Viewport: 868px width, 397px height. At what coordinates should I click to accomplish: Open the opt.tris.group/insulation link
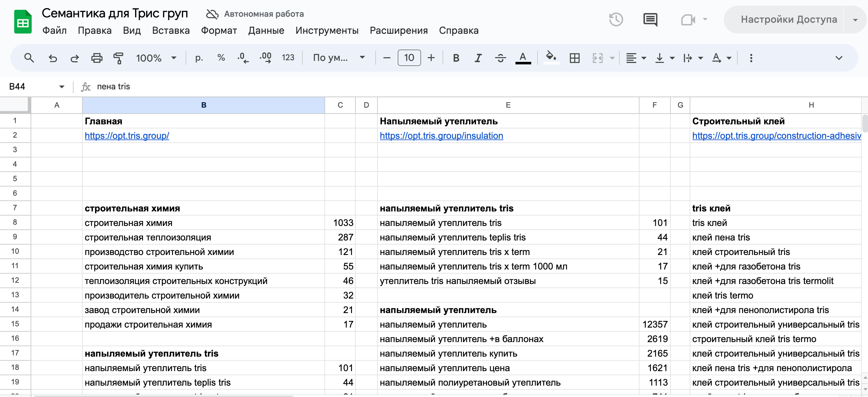click(x=441, y=135)
